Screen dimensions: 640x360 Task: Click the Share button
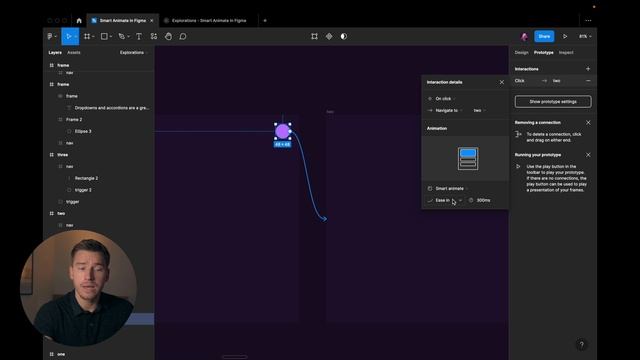coord(544,36)
